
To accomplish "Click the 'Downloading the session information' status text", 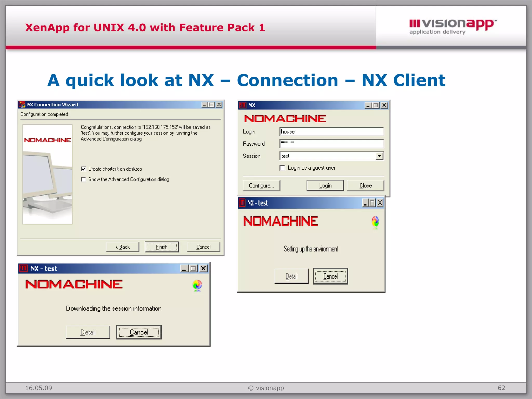I will (114, 308).
